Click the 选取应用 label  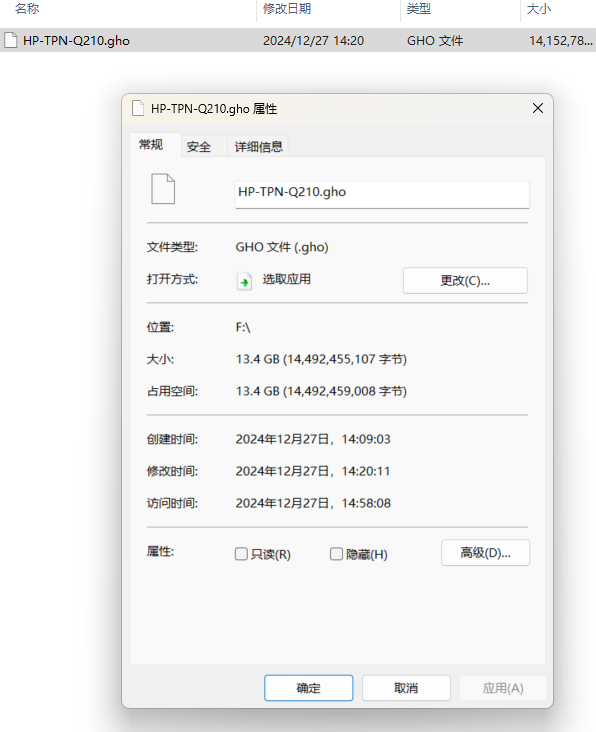coord(287,279)
